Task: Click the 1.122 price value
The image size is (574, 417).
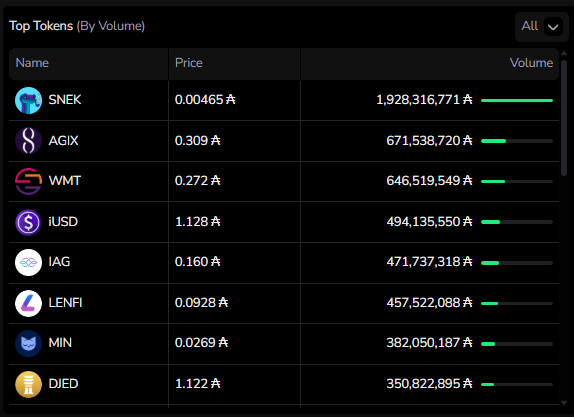Action: (198, 384)
